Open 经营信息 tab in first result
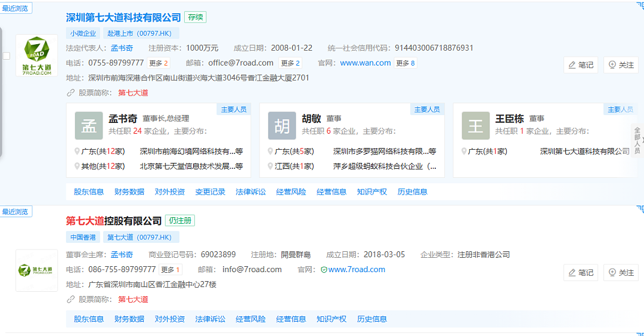 pyautogui.click(x=332, y=192)
